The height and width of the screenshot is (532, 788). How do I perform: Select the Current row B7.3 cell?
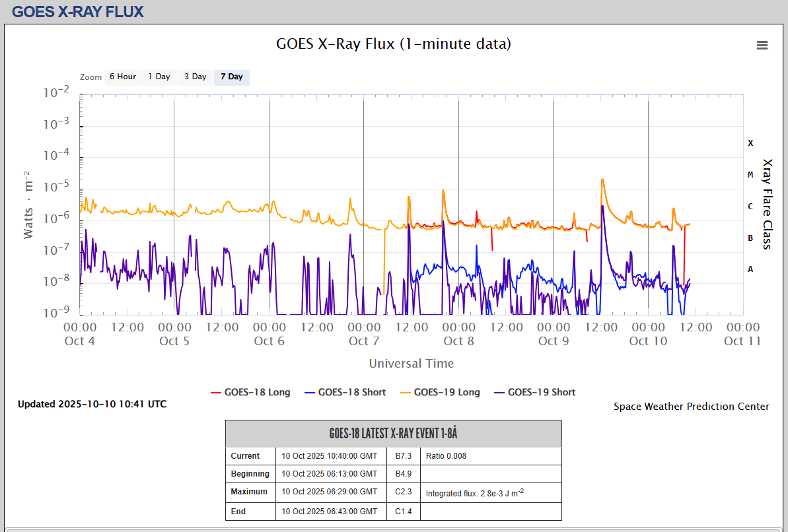(404, 456)
